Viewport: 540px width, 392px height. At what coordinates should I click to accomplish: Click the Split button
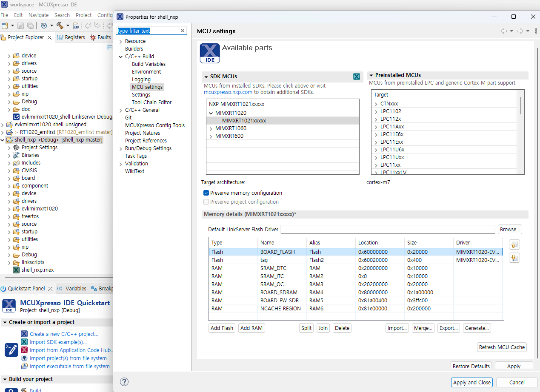(306, 328)
